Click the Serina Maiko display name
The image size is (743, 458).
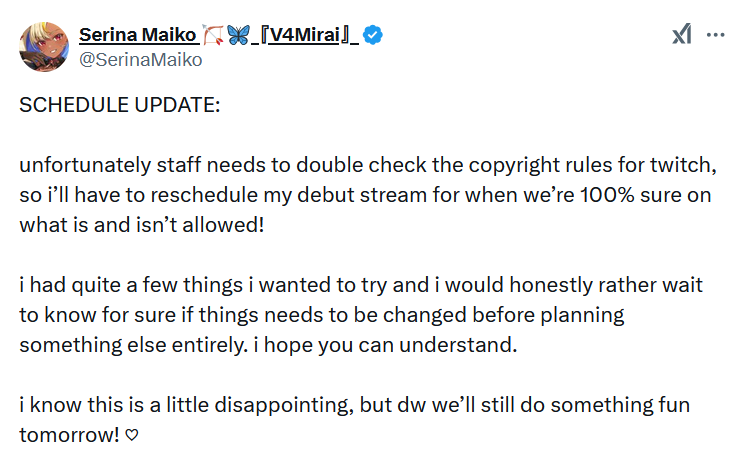(x=137, y=36)
